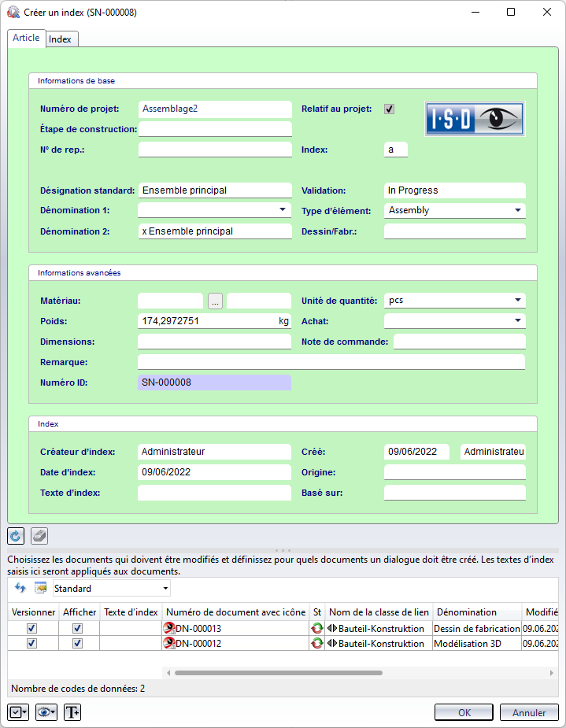The height and width of the screenshot is (728, 566).
Task: Click the refresh icon below the form
Action: coord(16,536)
